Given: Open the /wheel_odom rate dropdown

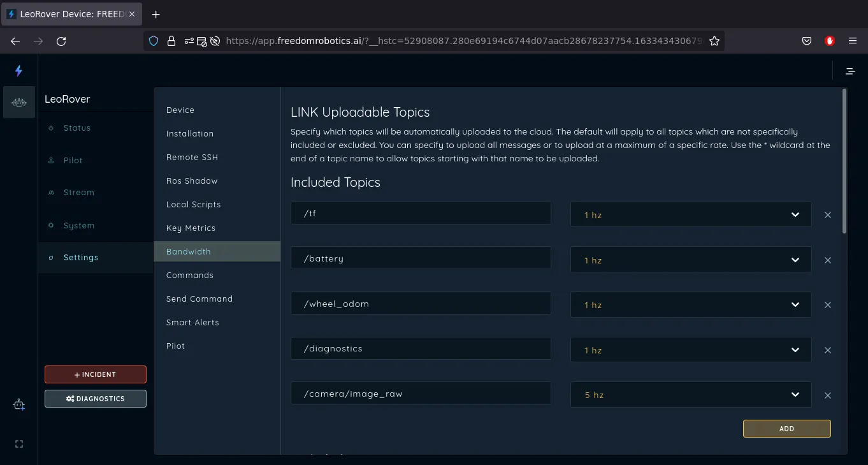Looking at the screenshot, I should [690, 305].
